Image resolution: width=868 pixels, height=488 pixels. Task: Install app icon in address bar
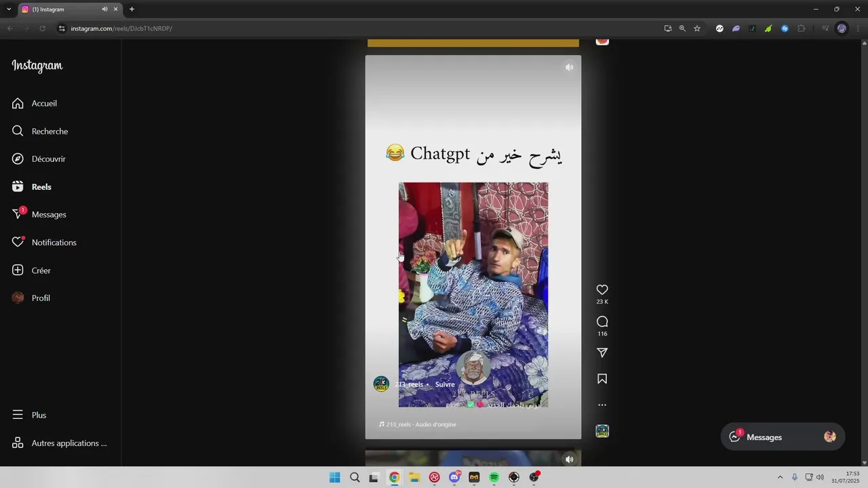[668, 28]
